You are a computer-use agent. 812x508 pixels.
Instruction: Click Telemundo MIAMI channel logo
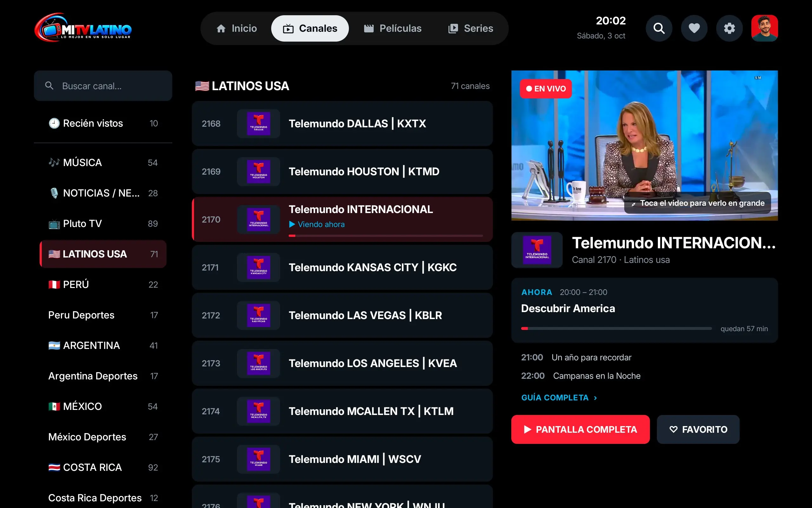point(259,459)
